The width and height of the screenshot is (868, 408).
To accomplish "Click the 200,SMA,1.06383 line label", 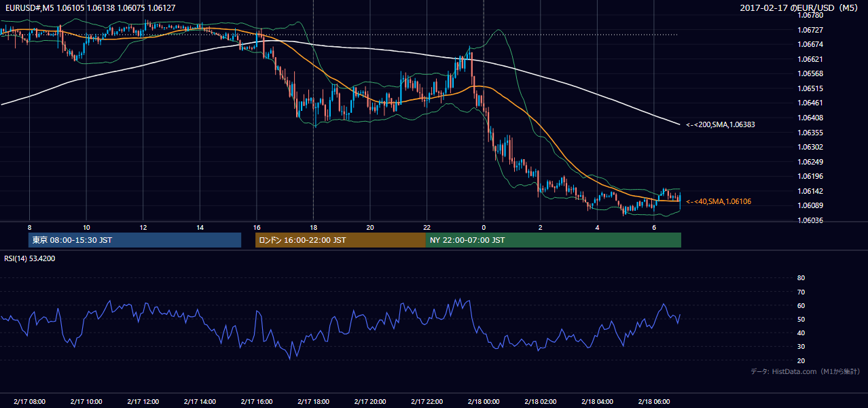I will tap(720, 124).
